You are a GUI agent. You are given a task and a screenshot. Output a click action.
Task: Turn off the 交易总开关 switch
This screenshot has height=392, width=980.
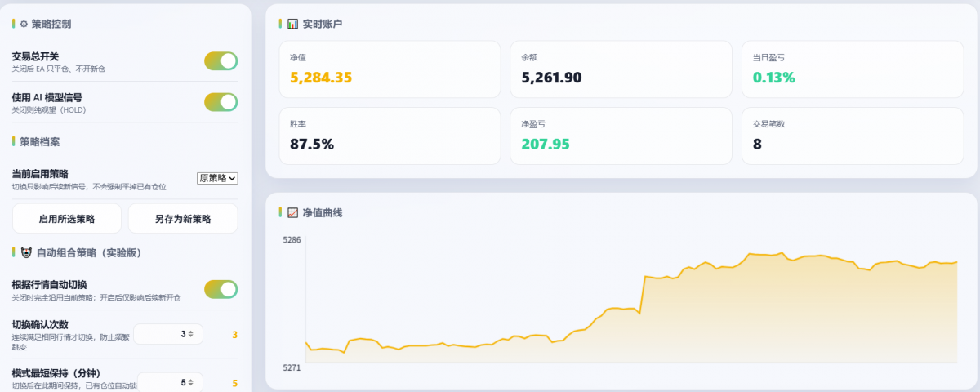click(x=220, y=60)
